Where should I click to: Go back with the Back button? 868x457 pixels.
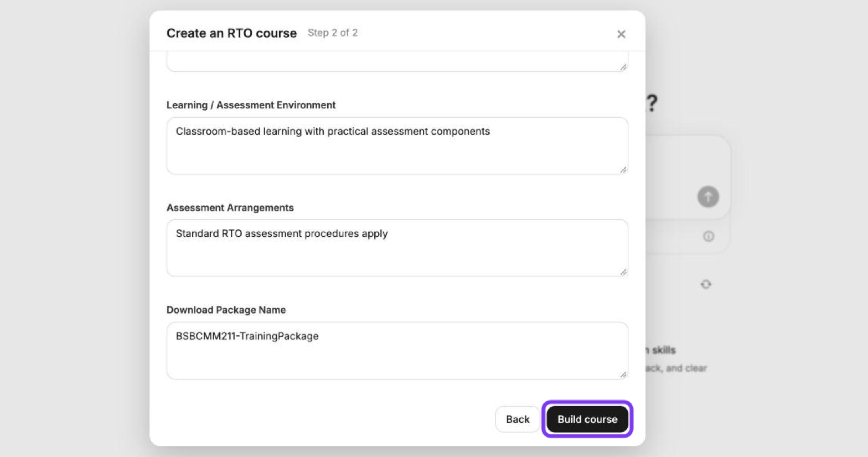click(518, 419)
